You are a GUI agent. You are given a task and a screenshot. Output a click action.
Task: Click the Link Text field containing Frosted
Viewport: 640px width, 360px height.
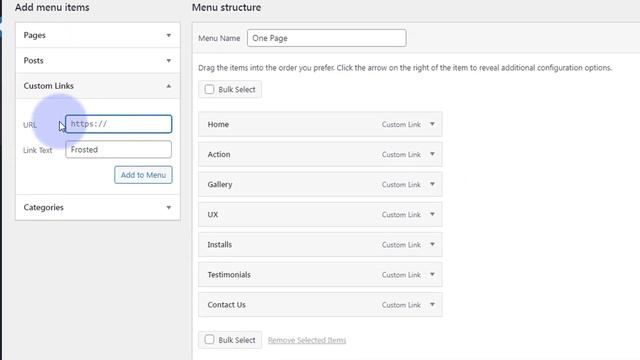tap(118, 149)
